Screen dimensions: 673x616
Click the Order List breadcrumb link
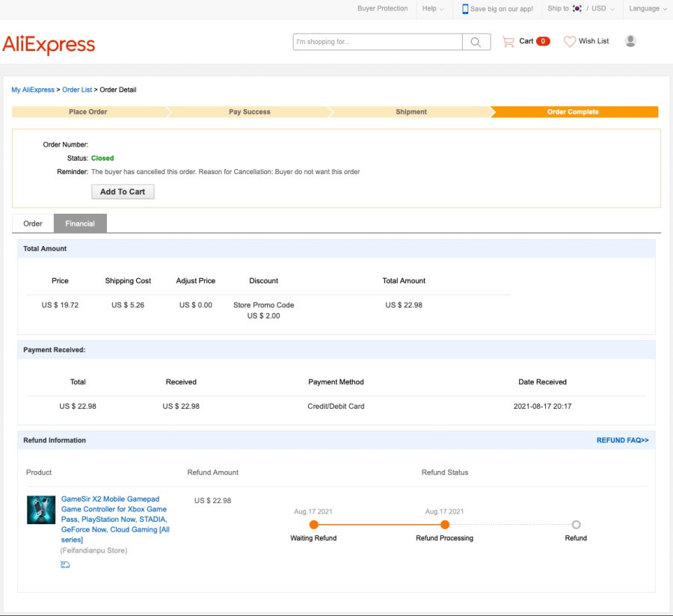(x=77, y=90)
